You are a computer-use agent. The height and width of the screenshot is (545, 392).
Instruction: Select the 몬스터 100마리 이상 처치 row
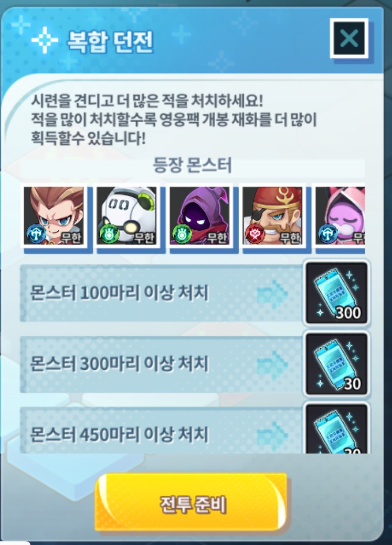pyautogui.click(x=161, y=293)
